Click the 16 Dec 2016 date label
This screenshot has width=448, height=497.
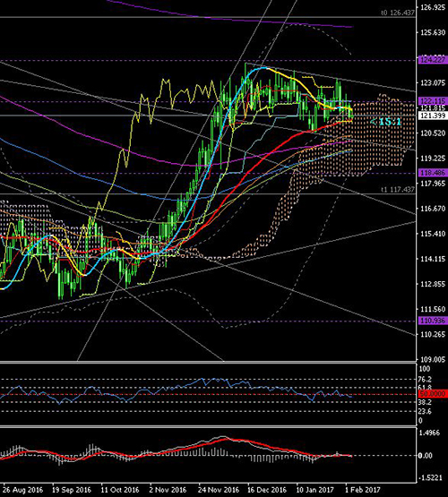coord(267,490)
